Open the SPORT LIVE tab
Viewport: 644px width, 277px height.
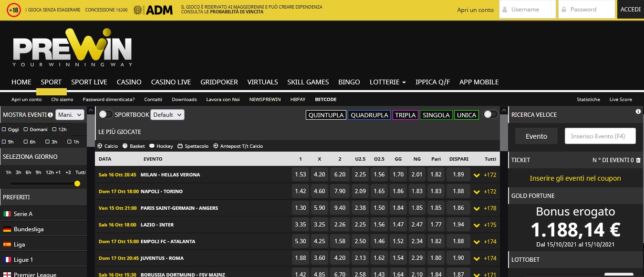(89, 82)
